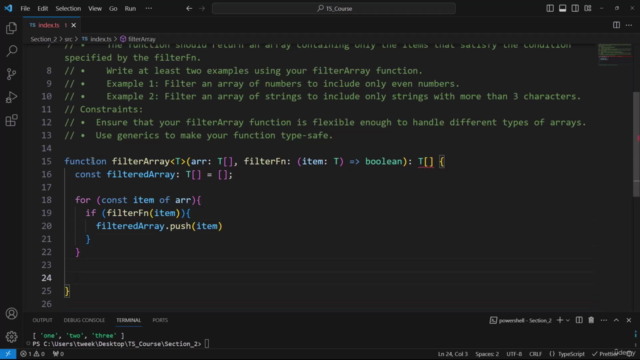Open terminal panel More Actions ellipsis
The width and height of the screenshot is (640, 360).
point(604,320)
